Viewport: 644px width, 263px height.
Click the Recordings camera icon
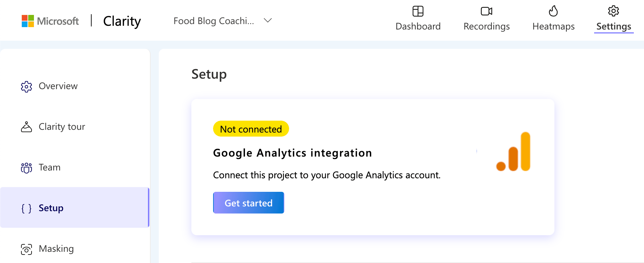tap(487, 11)
